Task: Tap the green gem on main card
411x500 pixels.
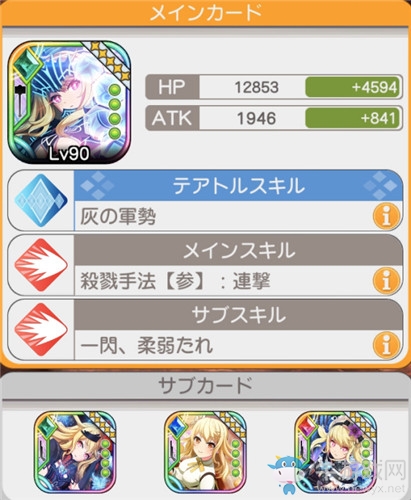Action: (x=27, y=64)
